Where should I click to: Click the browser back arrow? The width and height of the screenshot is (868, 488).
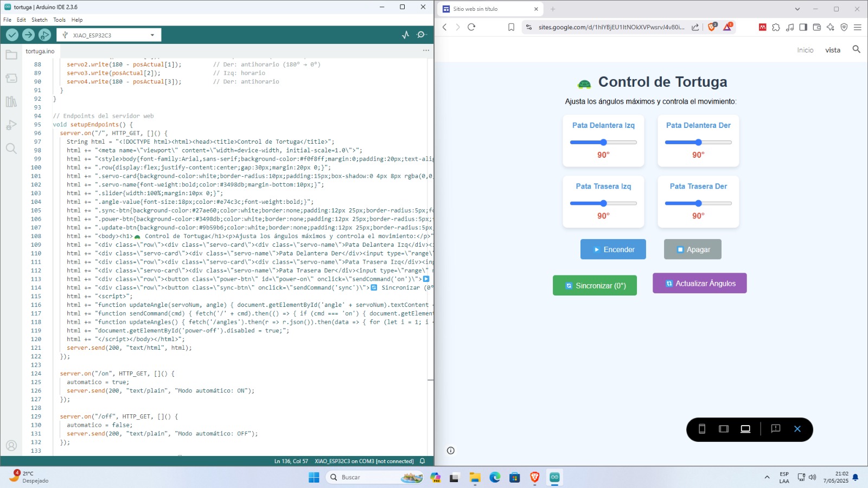(445, 27)
